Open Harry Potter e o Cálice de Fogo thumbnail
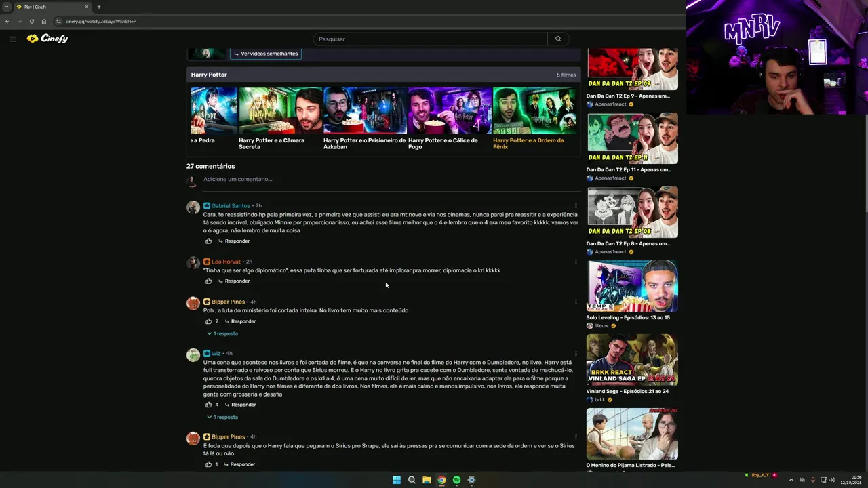 (x=450, y=110)
